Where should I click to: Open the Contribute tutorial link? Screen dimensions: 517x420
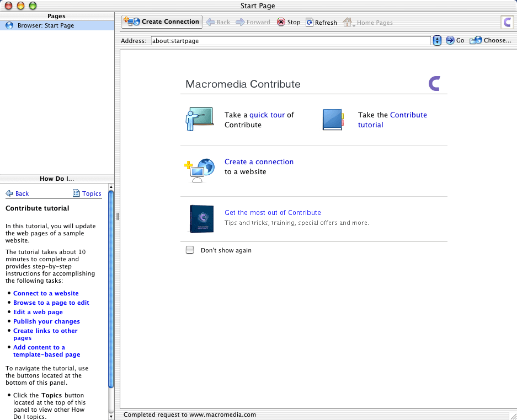point(392,120)
